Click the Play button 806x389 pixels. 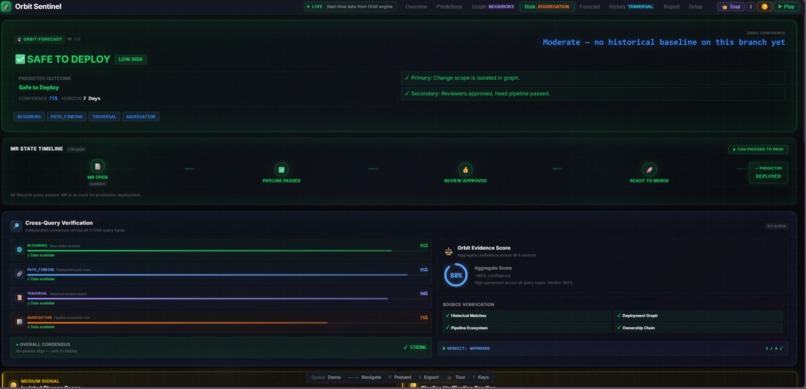785,7
